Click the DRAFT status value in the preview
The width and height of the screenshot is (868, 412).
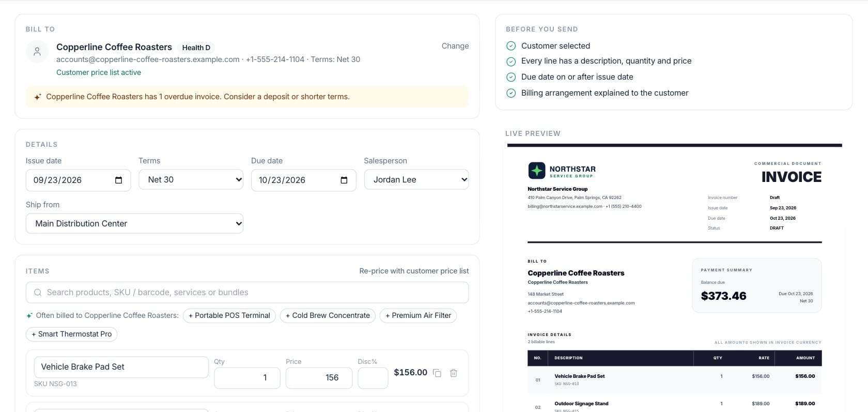(777, 228)
